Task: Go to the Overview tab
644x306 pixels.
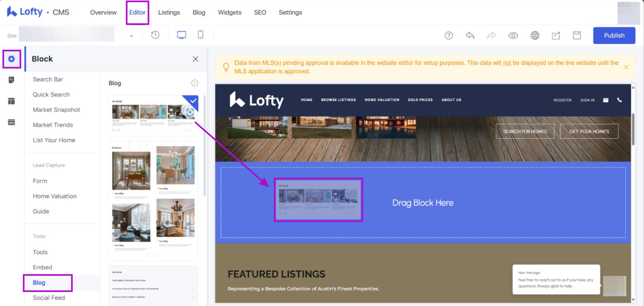Action: [x=103, y=13]
